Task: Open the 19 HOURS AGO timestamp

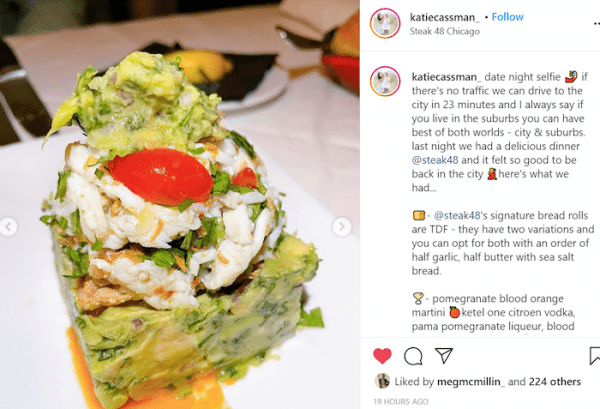Action: pyautogui.click(x=401, y=401)
